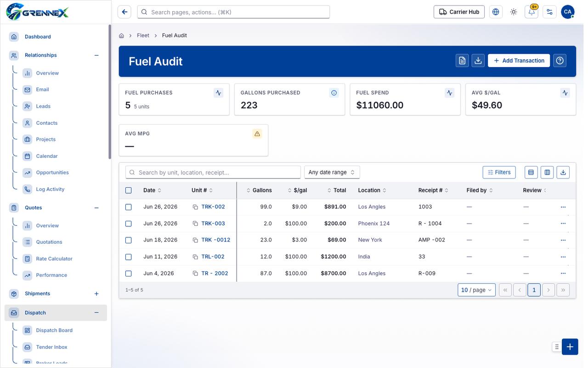Click the document report icon in Fuel Audit header
The width and height of the screenshot is (588, 368).
coord(462,61)
